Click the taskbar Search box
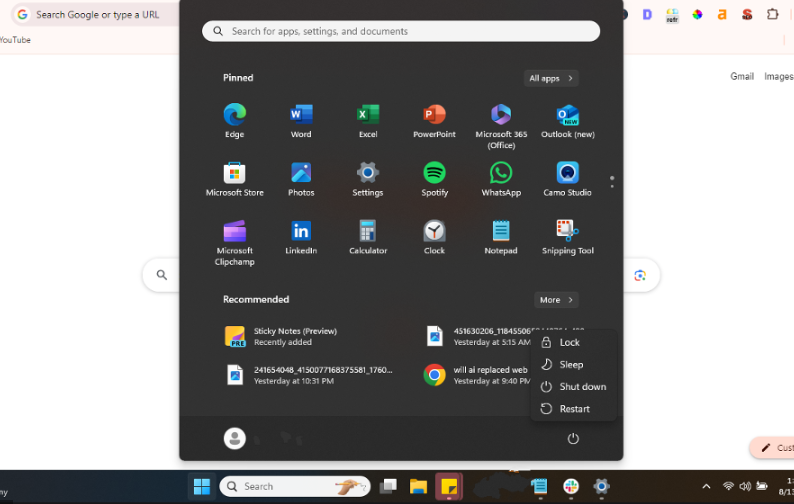794x504 pixels. click(295, 486)
